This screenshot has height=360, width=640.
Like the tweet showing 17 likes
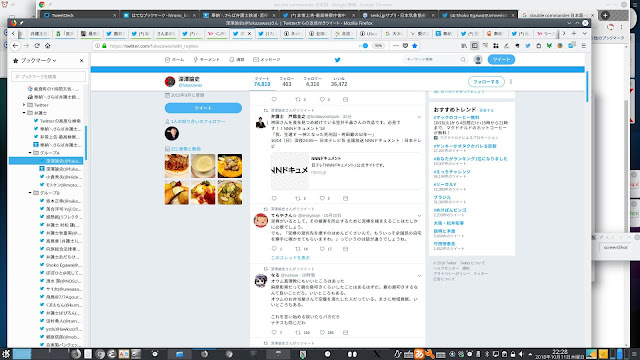click(322, 249)
